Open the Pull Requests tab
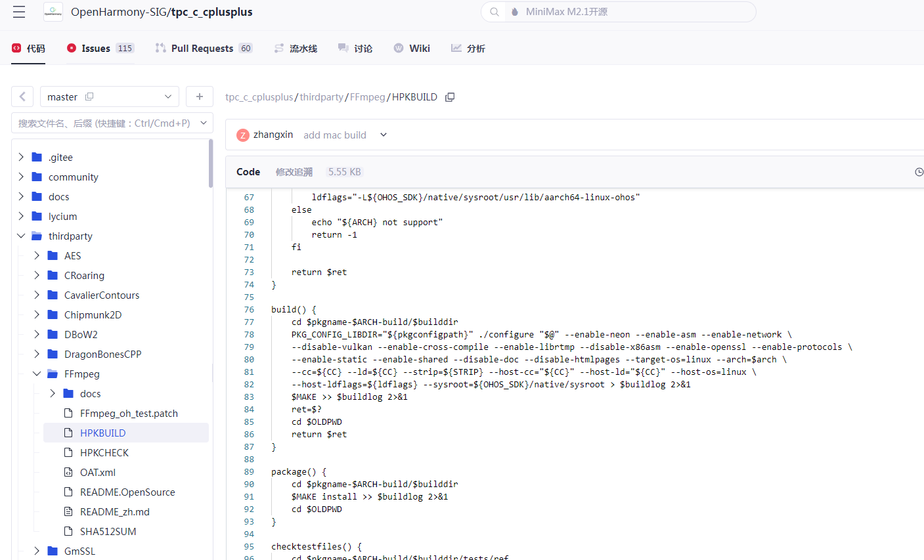This screenshot has width=924, height=560. pos(203,48)
